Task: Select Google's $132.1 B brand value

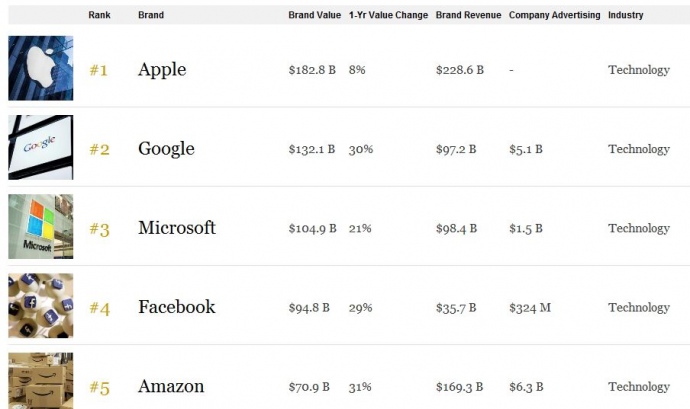Action: pyautogui.click(x=312, y=149)
